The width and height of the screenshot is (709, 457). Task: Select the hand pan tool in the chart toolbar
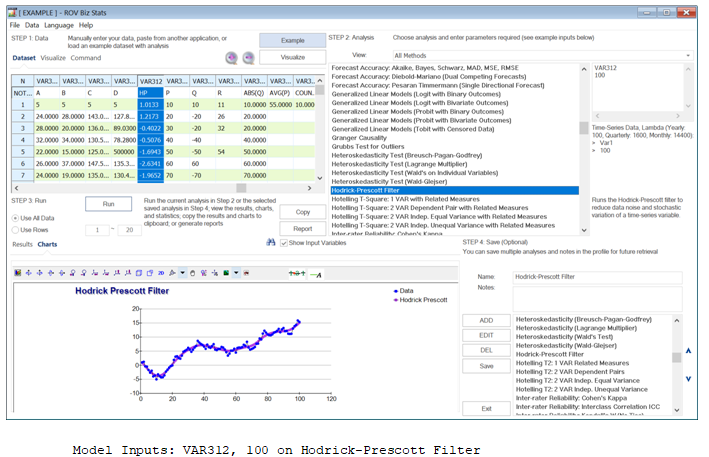193,273
